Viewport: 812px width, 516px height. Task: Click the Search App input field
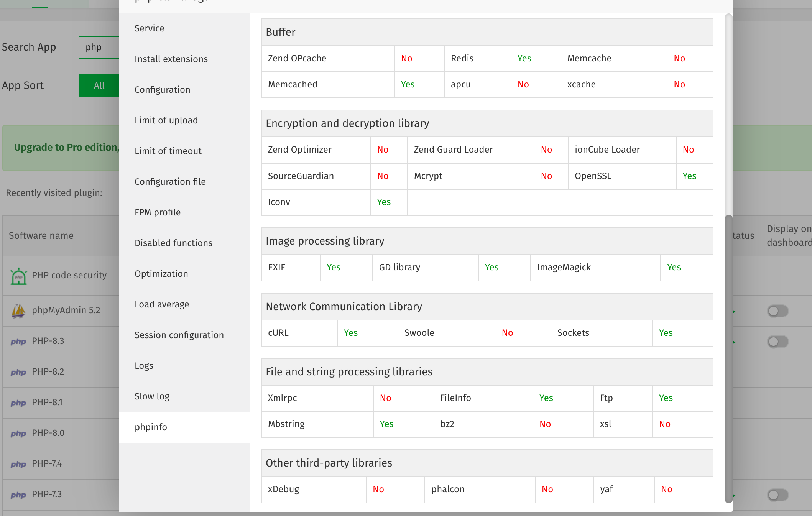pyautogui.click(x=100, y=48)
